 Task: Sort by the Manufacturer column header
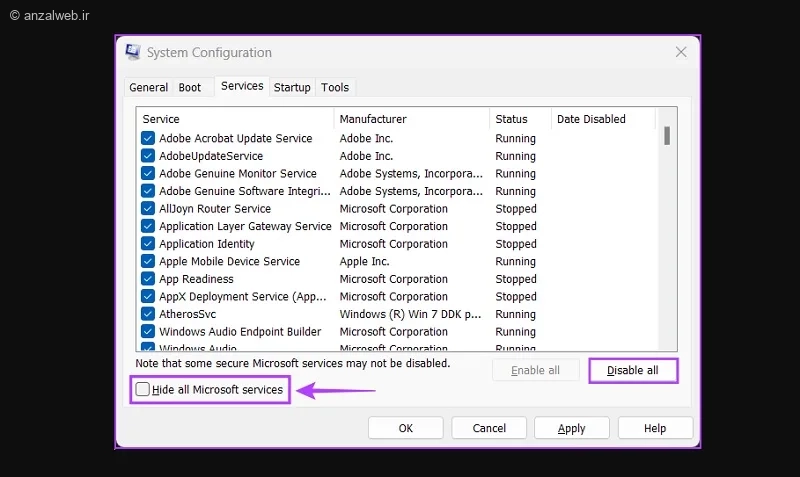tap(412, 119)
